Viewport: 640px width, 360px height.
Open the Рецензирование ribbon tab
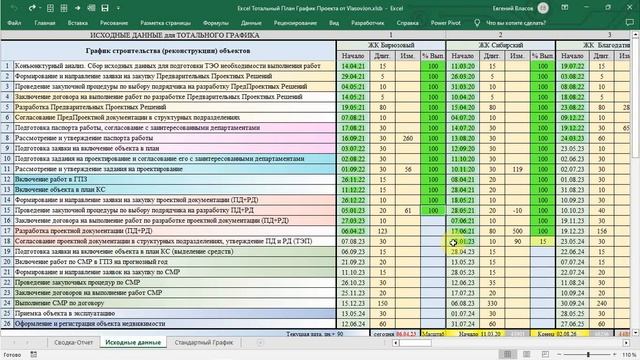(295, 23)
